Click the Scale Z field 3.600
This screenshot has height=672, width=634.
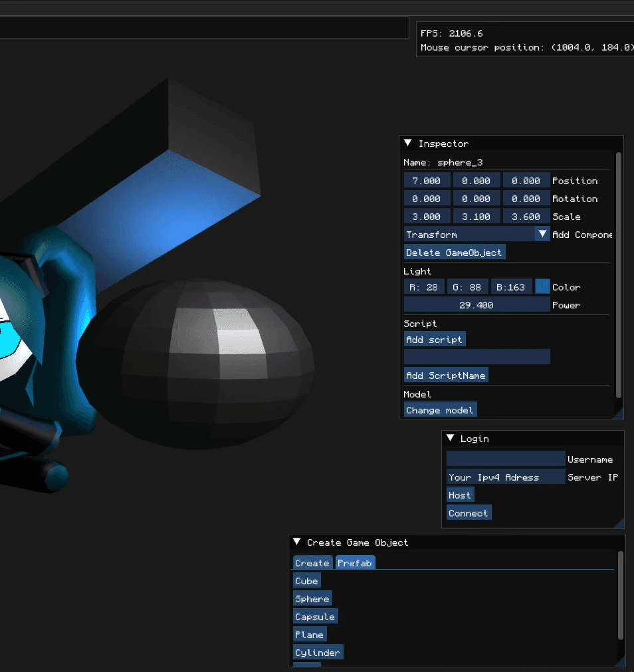(x=526, y=216)
